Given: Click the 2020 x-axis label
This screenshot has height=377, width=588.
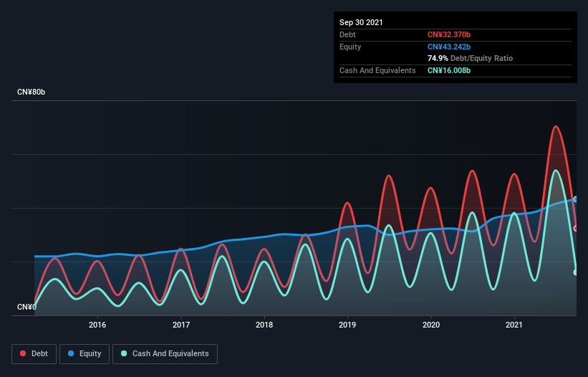Looking at the screenshot, I should [431, 325].
